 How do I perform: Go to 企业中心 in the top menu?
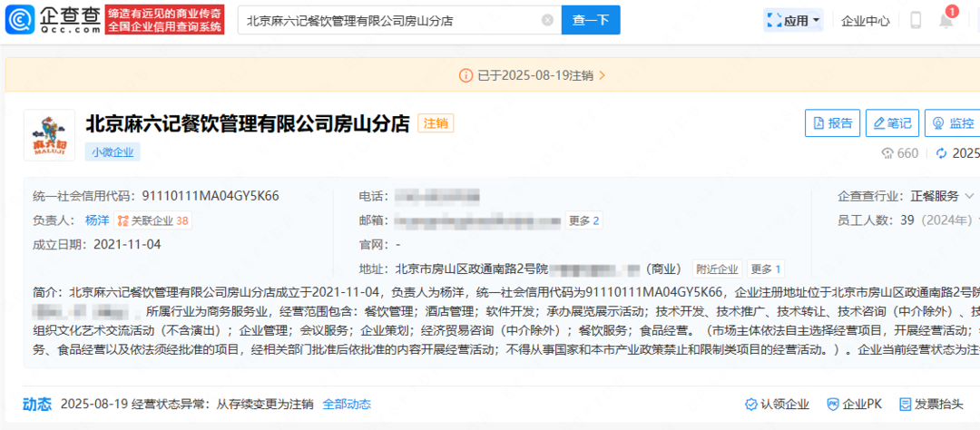pos(865,20)
